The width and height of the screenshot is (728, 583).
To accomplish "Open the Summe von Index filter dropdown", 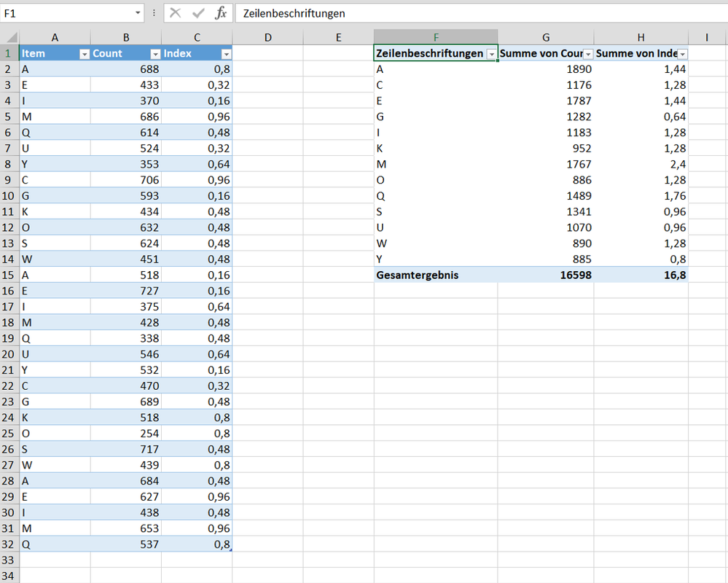I will pos(683,55).
